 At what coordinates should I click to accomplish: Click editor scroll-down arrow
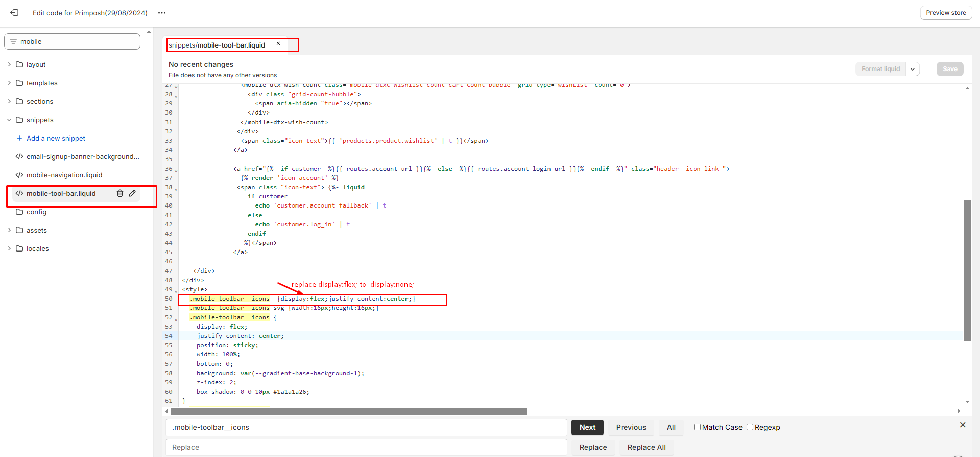(x=967, y=402)
